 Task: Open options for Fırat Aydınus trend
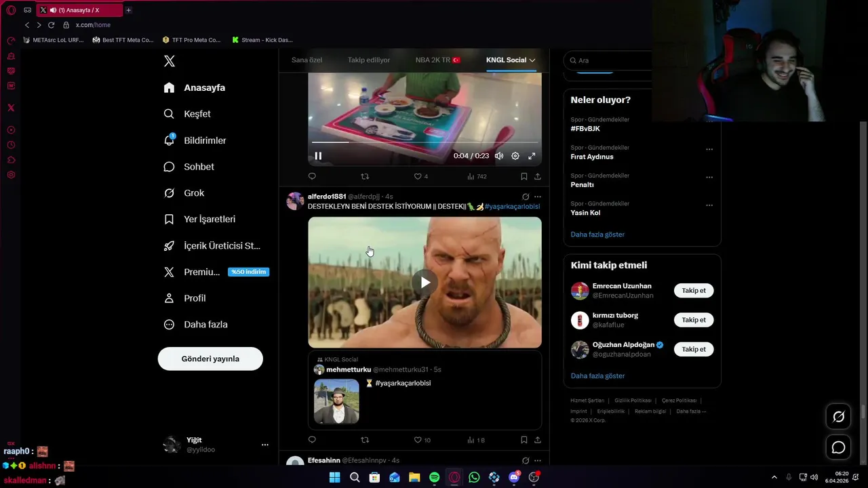coord(709,149)
